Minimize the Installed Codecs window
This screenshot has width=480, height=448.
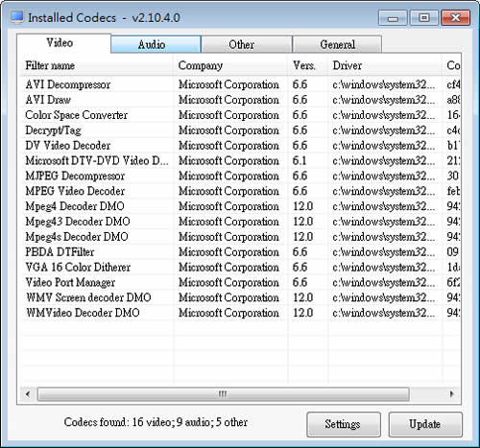(393, 18)
